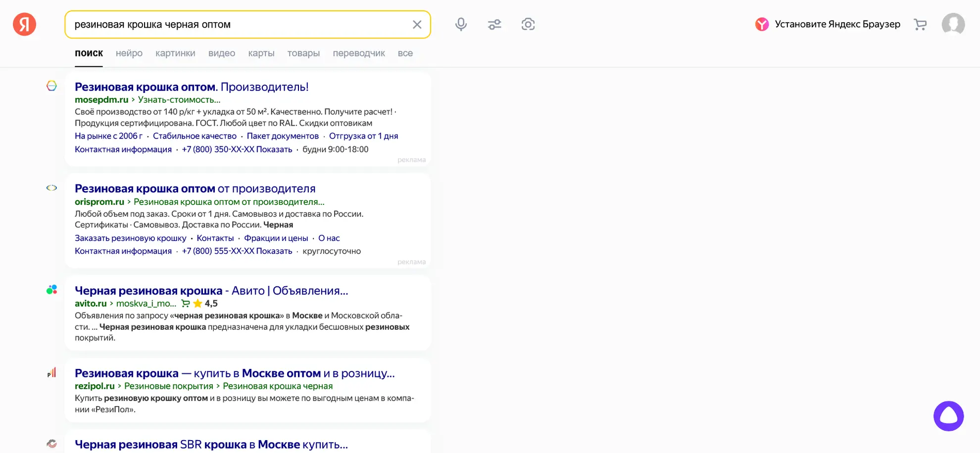Open Черная резиновая крошка Авито result
This screenshot has height=453, width=980.
tap(211, 291)
